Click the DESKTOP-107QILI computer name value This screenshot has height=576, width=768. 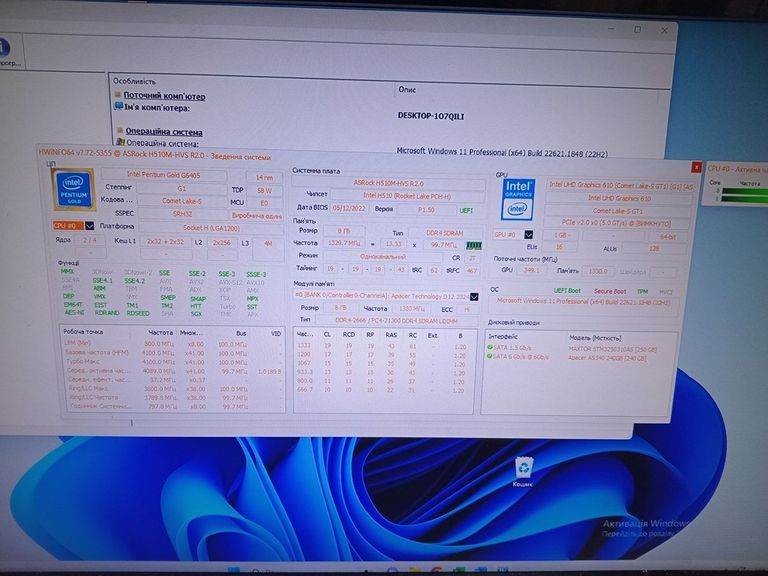click(431, 116)
